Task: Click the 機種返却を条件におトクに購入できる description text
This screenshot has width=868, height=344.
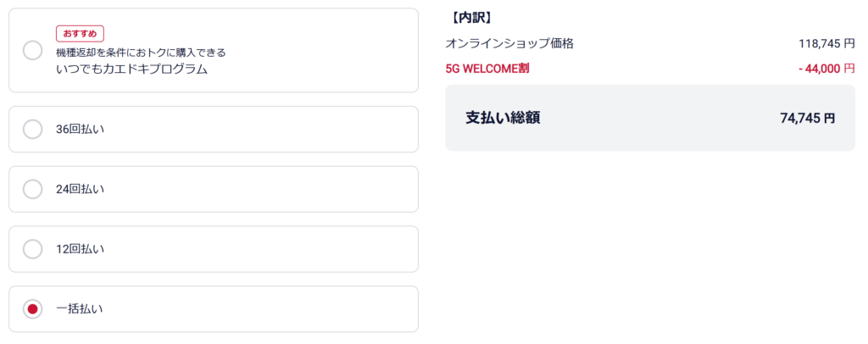Action: click(x=141, y=53)
